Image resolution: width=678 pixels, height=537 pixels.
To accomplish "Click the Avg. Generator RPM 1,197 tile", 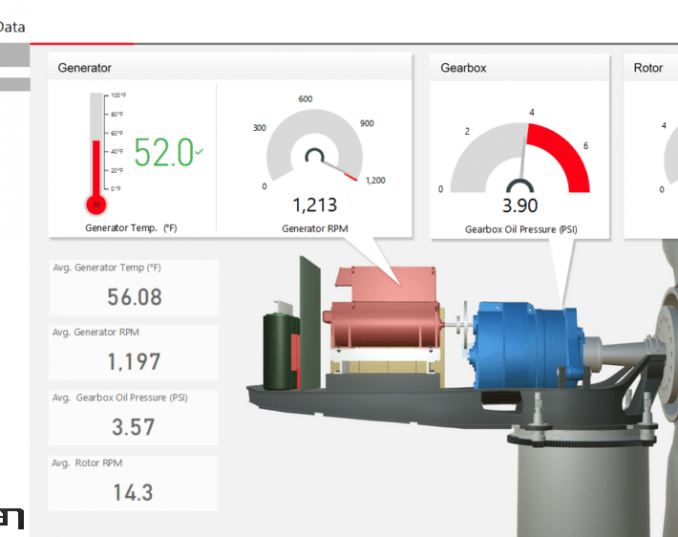I will click(x=133, y=352).
